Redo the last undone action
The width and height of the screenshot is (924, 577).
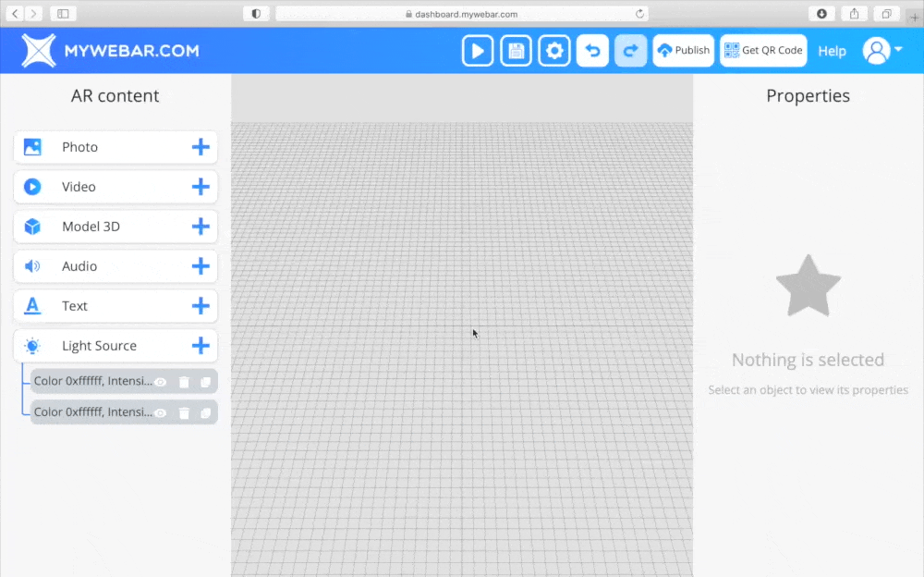tap(630, 51)
